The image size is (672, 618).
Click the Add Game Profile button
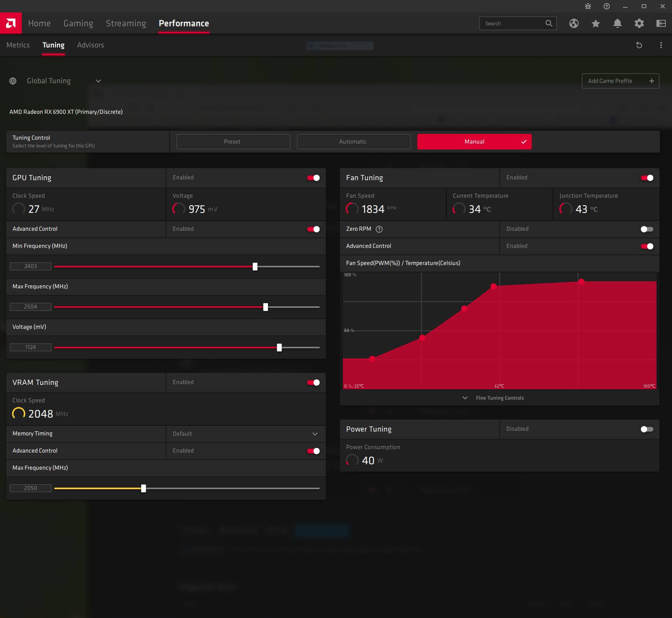pyautogui.click(x=620, y=81)
